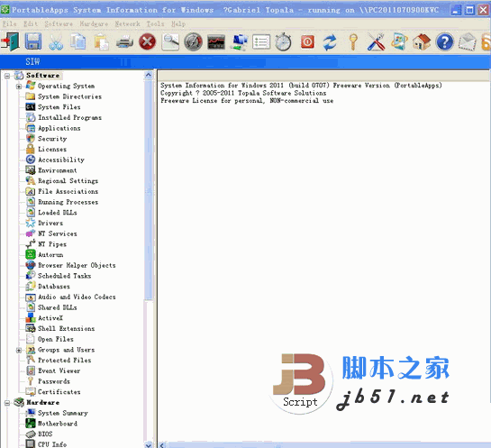Click the right pane scroll-left arrow

[162, 445]
